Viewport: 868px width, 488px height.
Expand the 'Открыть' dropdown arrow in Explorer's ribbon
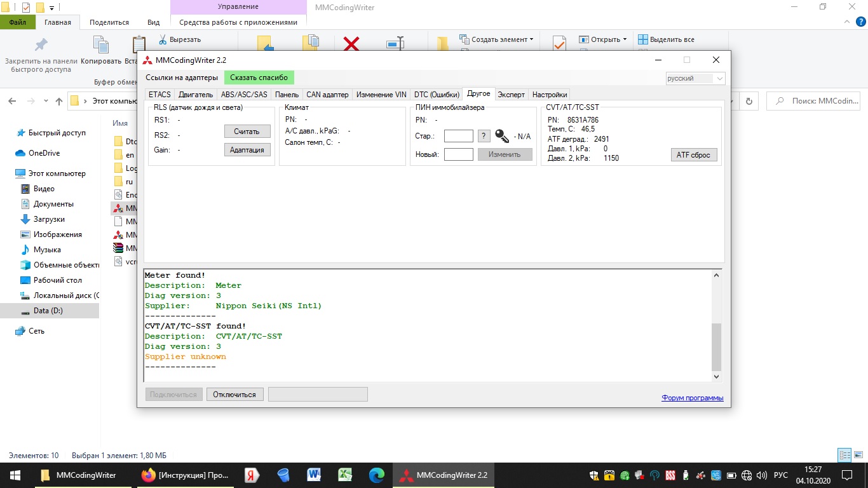(x=625, y=39)
